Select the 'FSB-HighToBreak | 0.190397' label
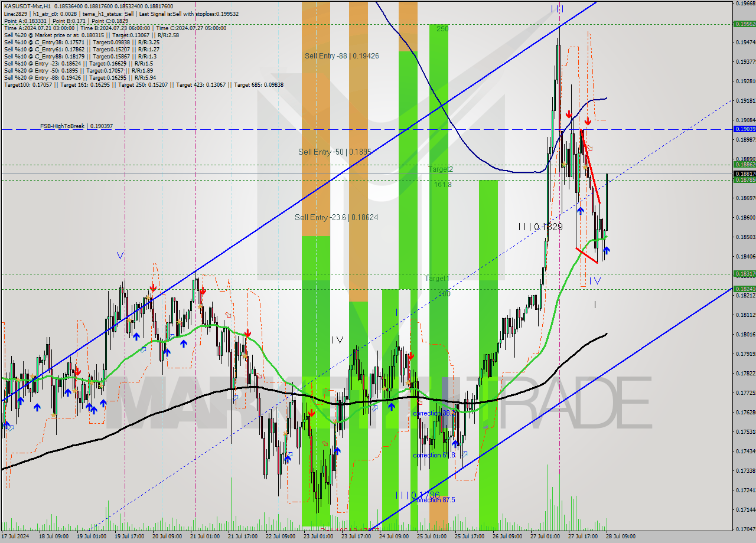 76,126
